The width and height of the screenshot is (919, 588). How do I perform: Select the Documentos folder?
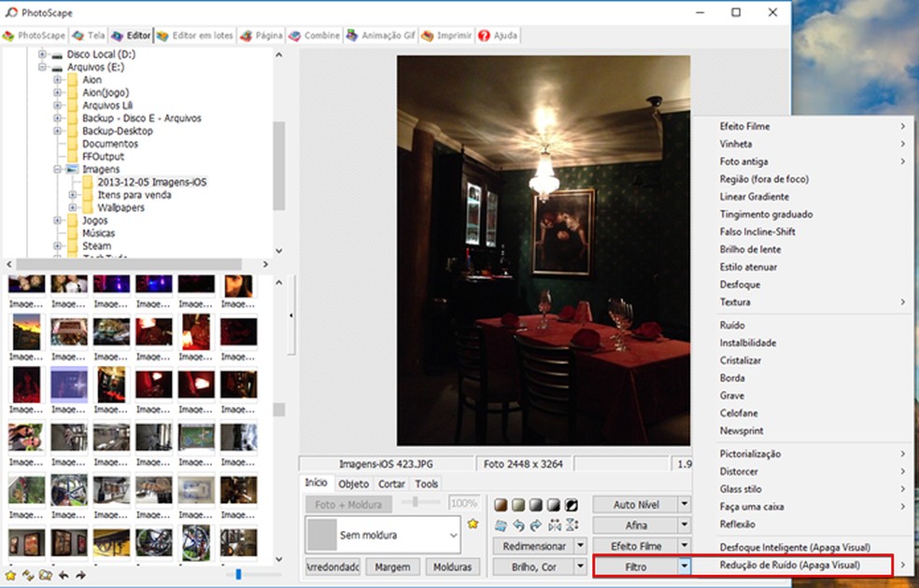[110, 144]
